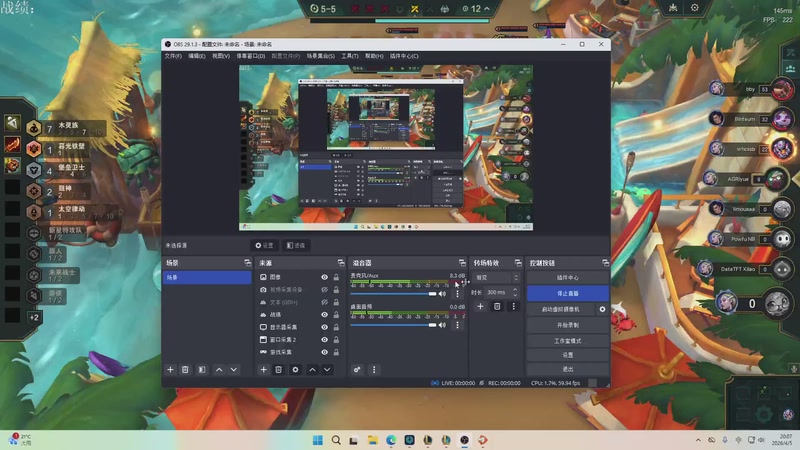800x450 pixels.
Task: Toggle lock on 游戏采集 source
Action: click(x=336, y=352)
